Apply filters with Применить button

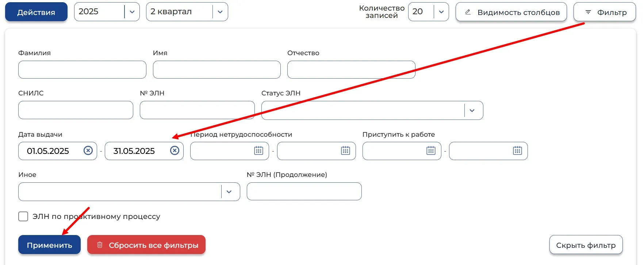(x=49, y=245)
